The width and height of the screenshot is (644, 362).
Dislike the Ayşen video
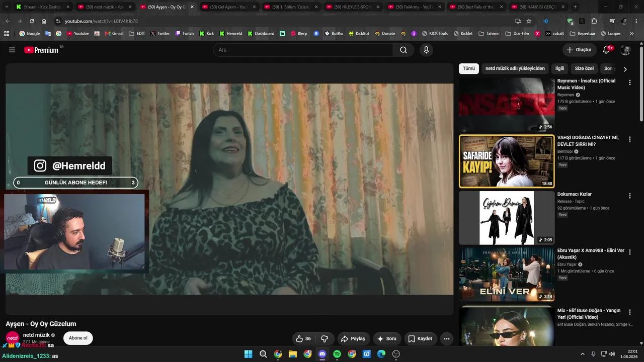pyautogui.click(x=325, y=339)
